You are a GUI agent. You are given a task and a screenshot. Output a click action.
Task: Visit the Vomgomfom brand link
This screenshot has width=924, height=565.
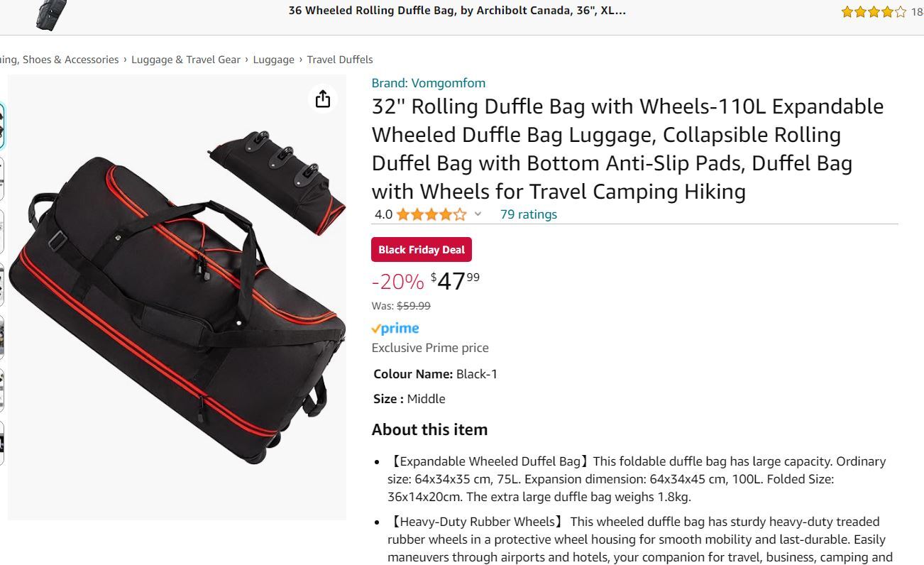point(428,83)
